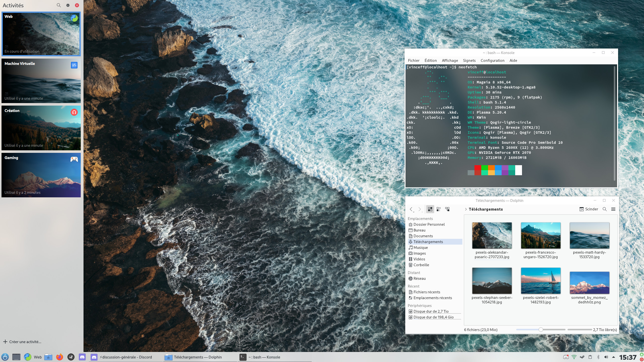
Task: Click Créer une activité
Action: click(22, 342)
